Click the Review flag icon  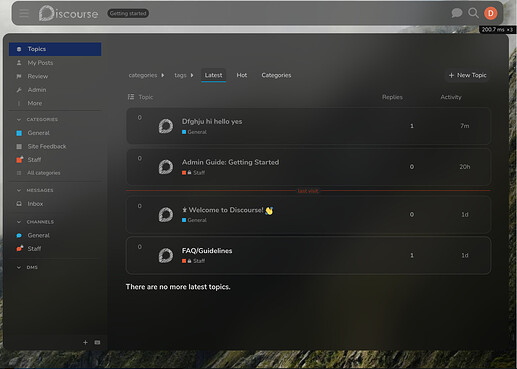pos(19,76)
